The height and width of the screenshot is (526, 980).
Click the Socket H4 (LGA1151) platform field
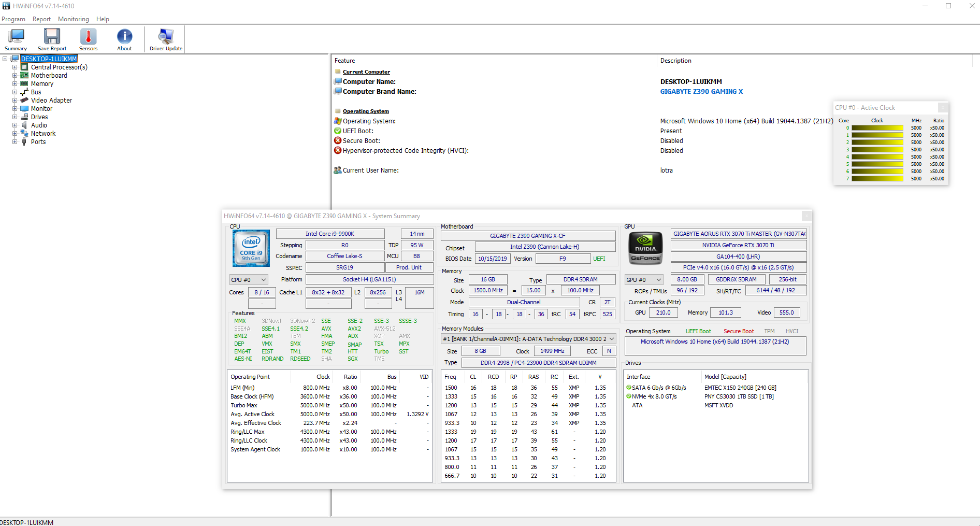(369, 279)
